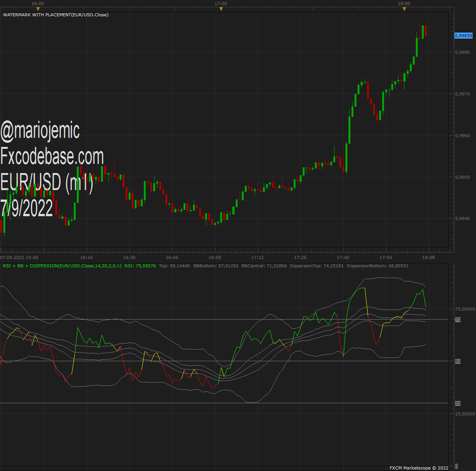
Task: Click the 0,9960 price axis label
Action: (x=462, y=136)
